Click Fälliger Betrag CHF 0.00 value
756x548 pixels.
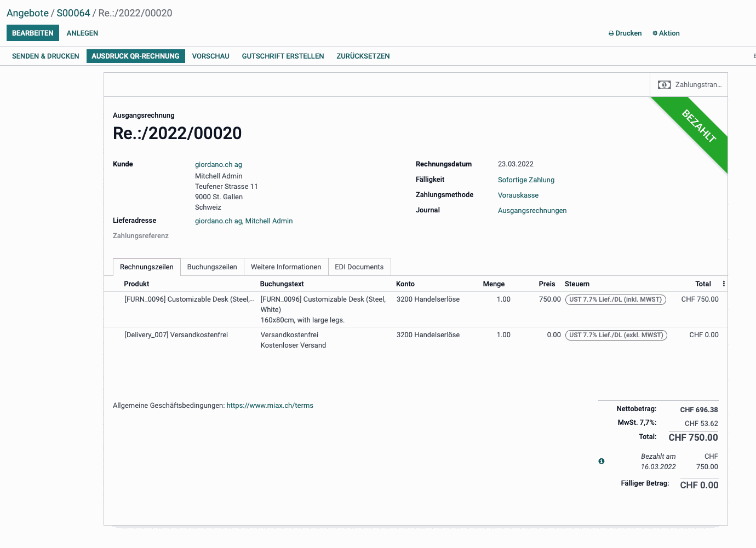click(699, 485)
